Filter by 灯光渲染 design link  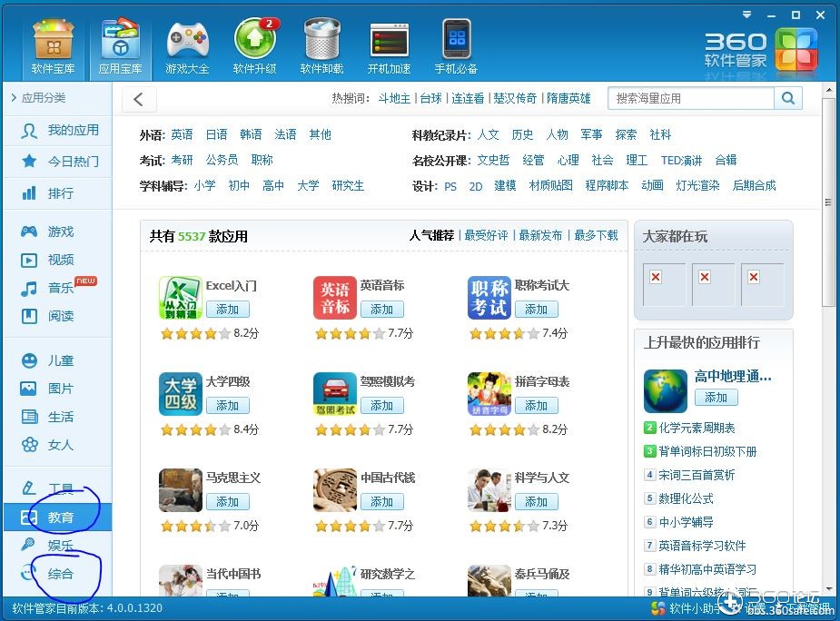[x=697, y=185]
